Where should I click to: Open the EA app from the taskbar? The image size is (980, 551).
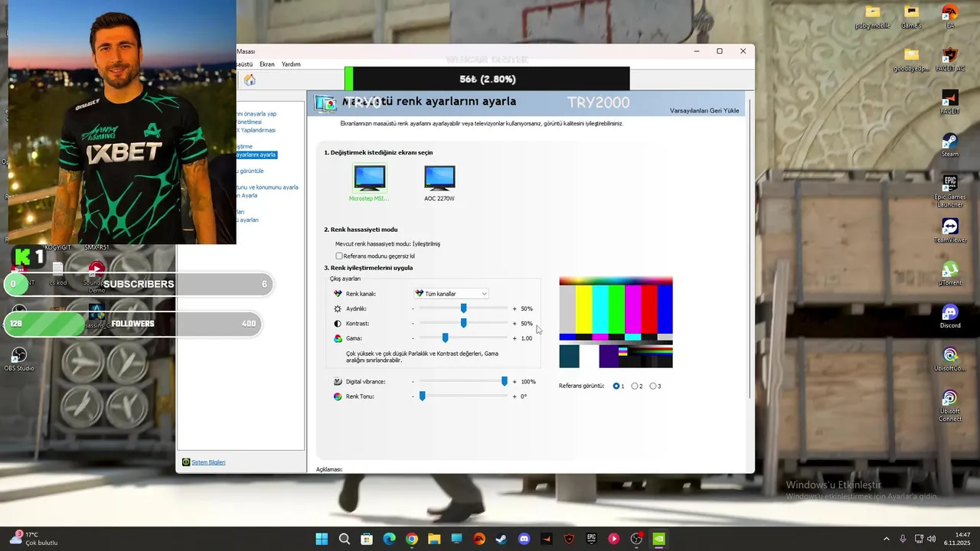pos(479,539)
